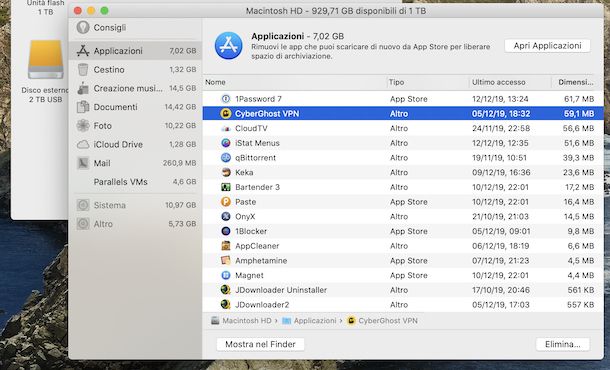
Task: Select Sistema in the sidebar
Action: (135, 205)
